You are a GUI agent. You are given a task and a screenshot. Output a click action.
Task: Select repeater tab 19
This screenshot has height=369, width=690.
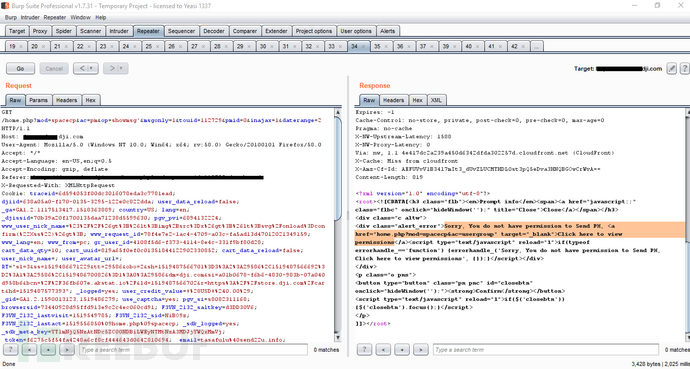[x=12, y=46]
